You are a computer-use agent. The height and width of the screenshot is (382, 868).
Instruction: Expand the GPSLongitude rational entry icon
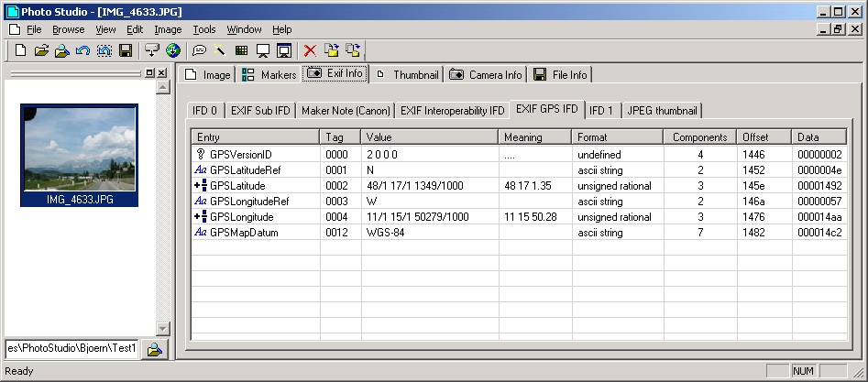201,216
